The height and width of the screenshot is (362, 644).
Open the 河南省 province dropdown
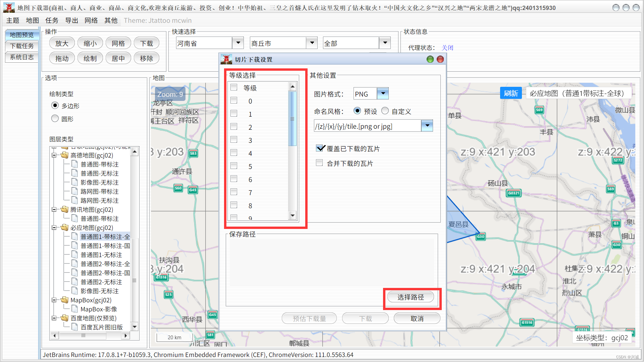pos(238,43)
